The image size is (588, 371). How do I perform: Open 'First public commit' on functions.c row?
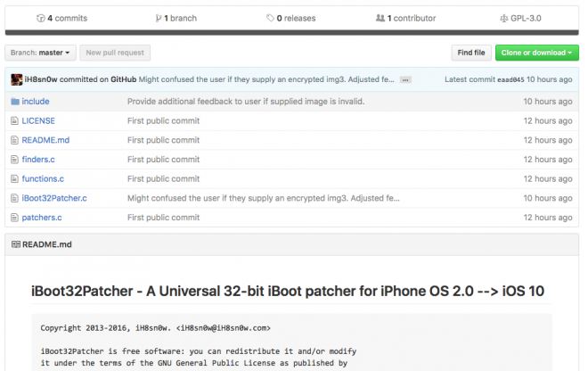click(164, 178)
